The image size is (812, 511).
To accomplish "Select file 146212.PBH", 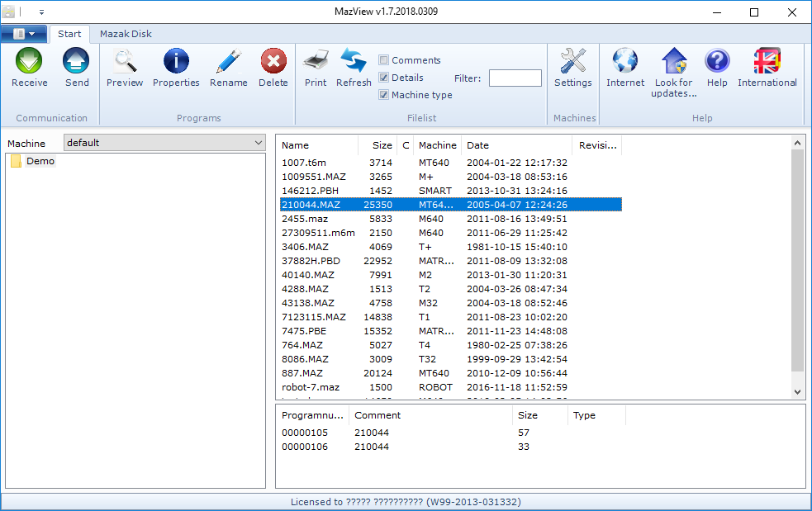I will [450, 191].
